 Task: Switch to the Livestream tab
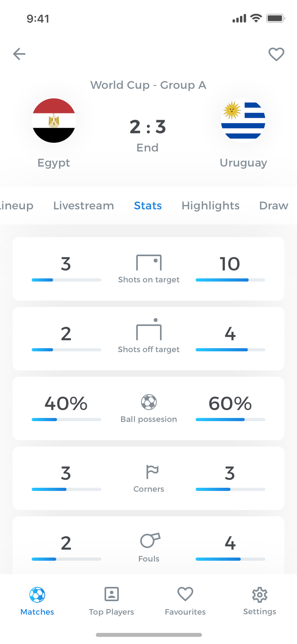pyautogui.click(x=84, y=205)
